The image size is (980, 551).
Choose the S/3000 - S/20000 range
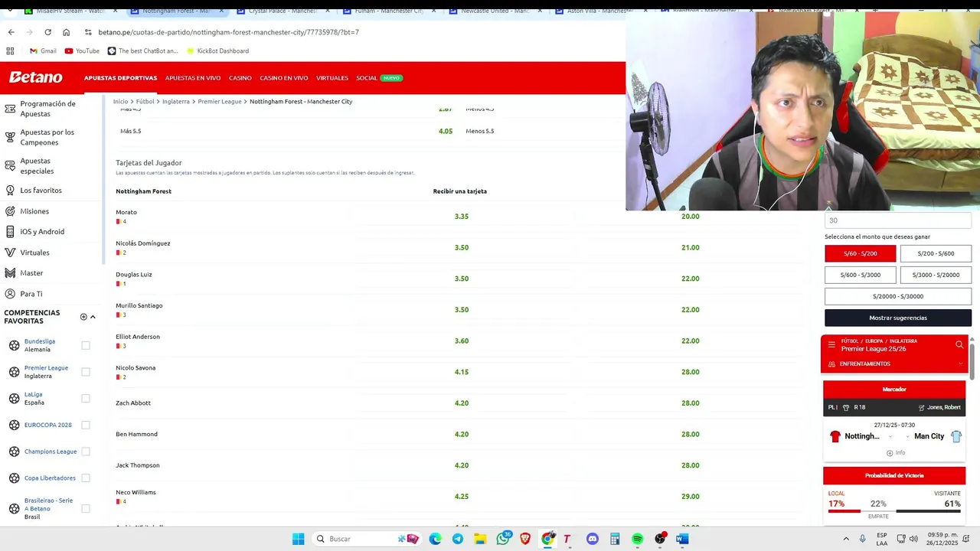(x=936, y=275)
